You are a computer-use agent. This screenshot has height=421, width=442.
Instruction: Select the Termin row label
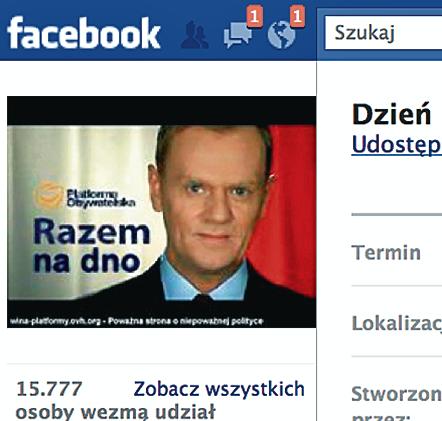point(386,252)
